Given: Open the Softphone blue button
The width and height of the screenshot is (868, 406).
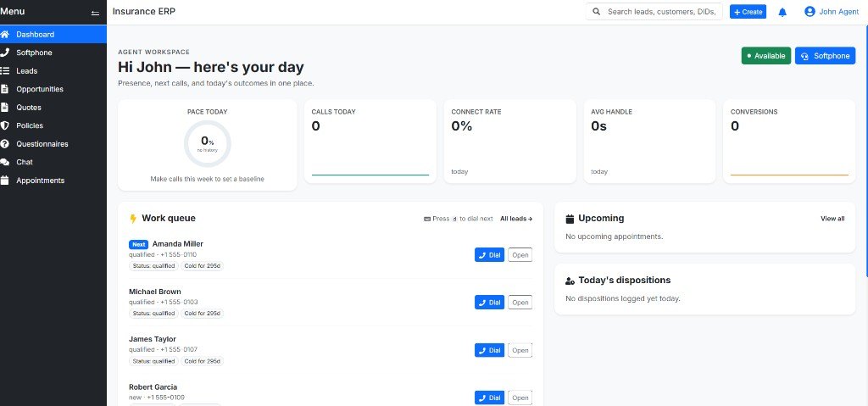Looking at the screenshot, I should tap(826, 56).
